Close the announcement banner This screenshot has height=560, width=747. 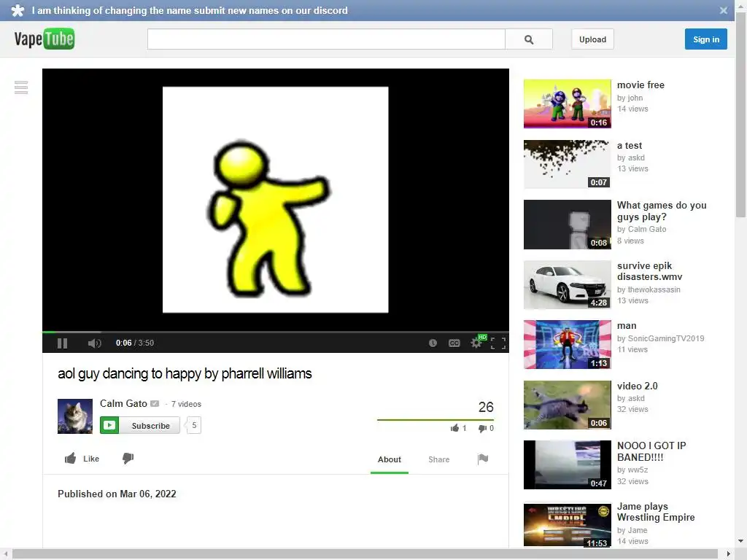pos(723,10)
